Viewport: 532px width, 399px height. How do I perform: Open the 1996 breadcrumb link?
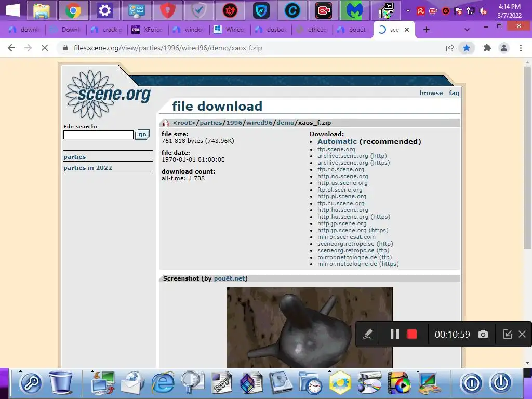coord(234,123)
